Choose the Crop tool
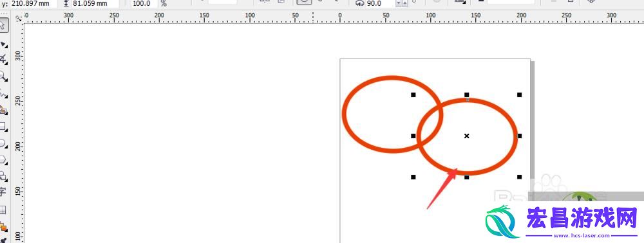This screenshot has height=243, width=644. (3, 60)
